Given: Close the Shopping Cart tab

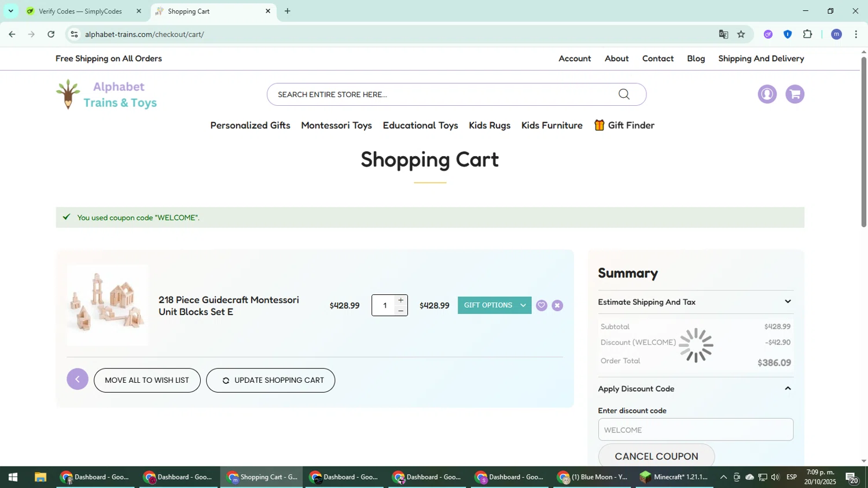Looking at the screenshot, I should click(268, 11).
